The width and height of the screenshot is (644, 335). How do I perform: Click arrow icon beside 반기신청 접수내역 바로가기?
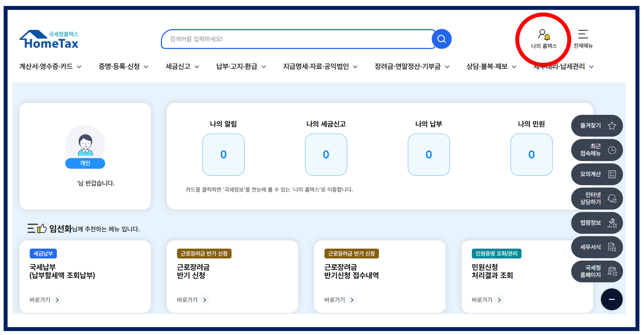point(352,300)
